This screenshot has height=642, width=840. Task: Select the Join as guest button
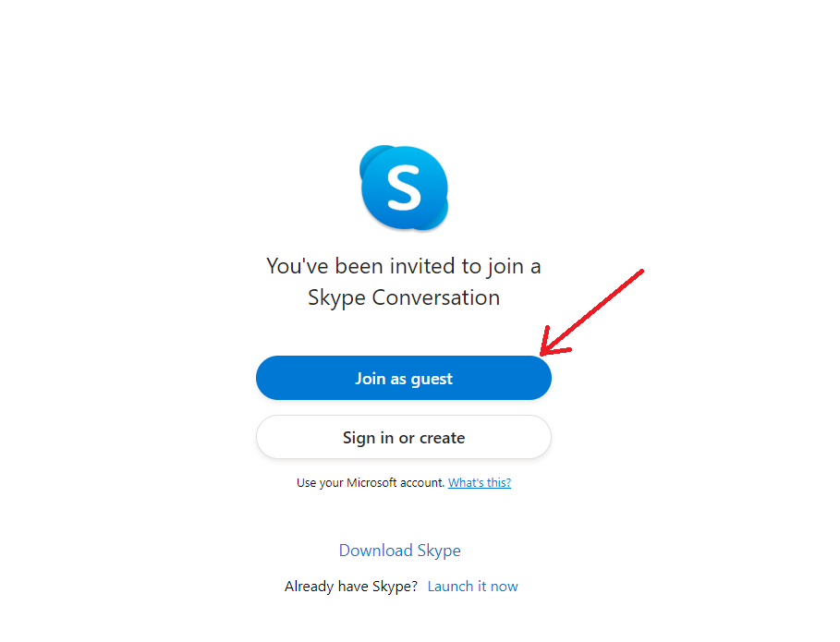pyautogui.click(x=404, y=378)
